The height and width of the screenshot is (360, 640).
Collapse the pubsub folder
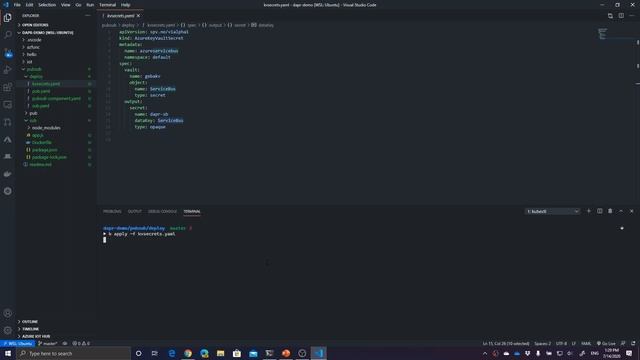[34, 69]
